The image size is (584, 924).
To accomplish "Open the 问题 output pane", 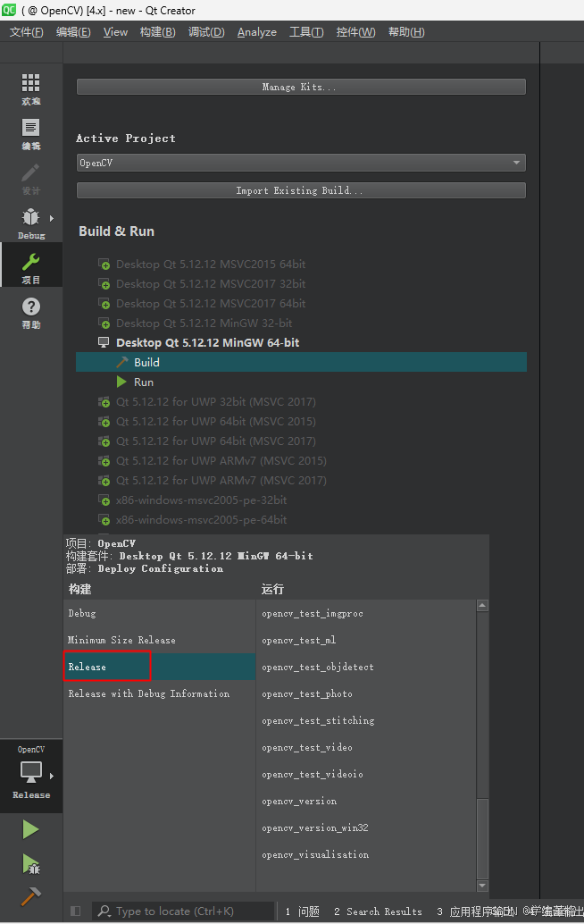I will 303,911.
